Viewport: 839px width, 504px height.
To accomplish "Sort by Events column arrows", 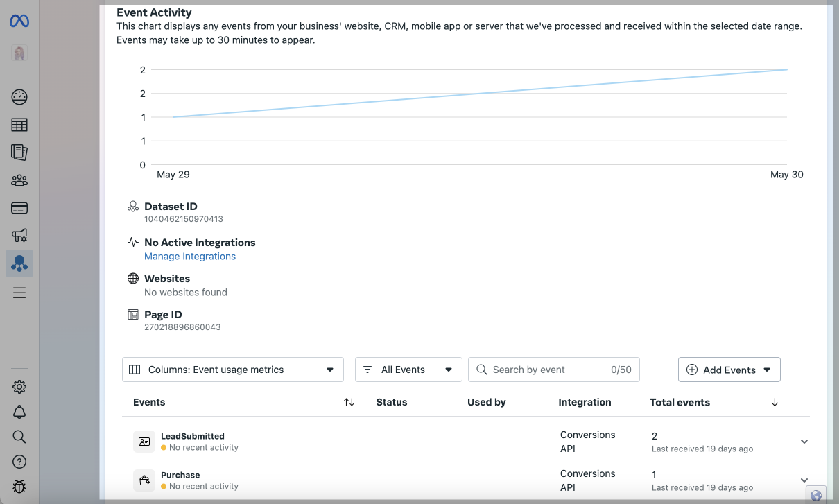I will coord(349,402).
